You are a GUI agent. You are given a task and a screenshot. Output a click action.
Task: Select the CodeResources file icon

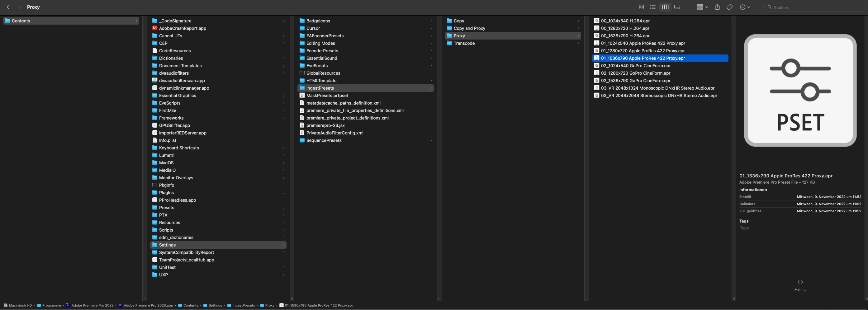[155, 51]
